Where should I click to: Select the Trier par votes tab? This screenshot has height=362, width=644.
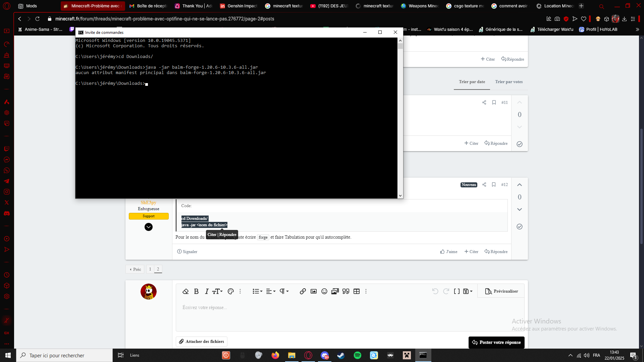(509, 82)
